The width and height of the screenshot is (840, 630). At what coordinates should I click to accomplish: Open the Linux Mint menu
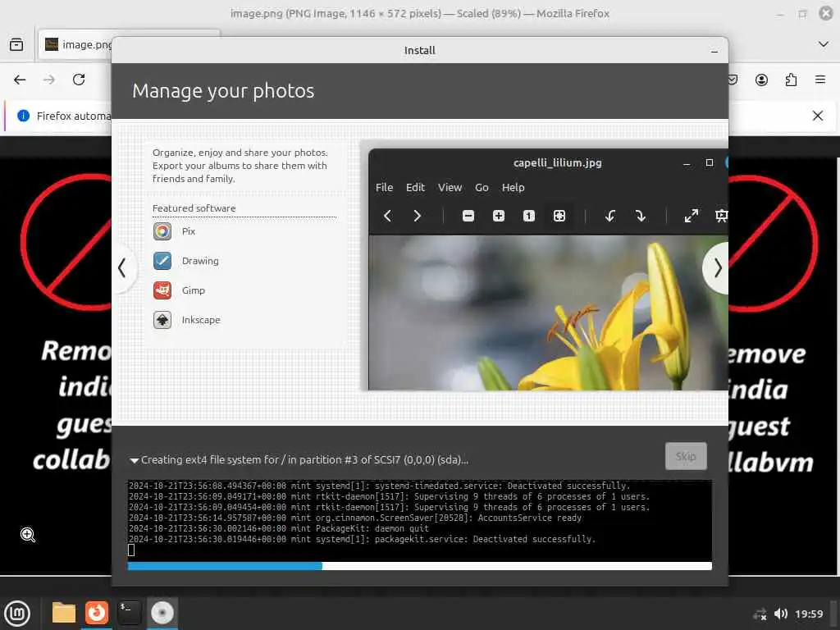pyautogui.click(x=17, y=614)
